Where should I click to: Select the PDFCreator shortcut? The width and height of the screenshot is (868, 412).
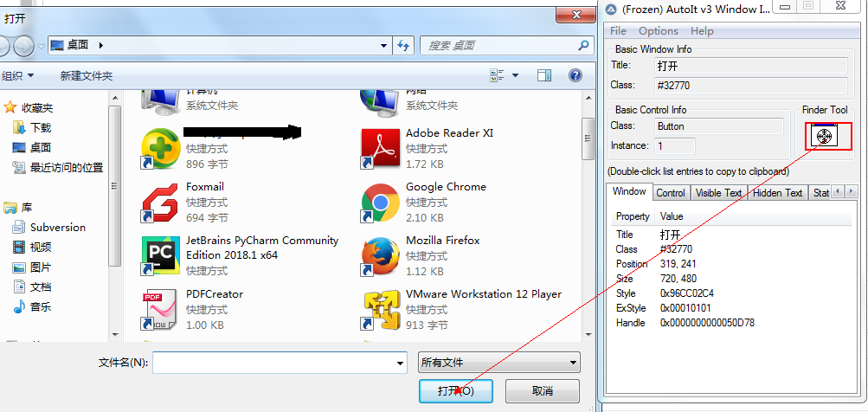[160, 310]
